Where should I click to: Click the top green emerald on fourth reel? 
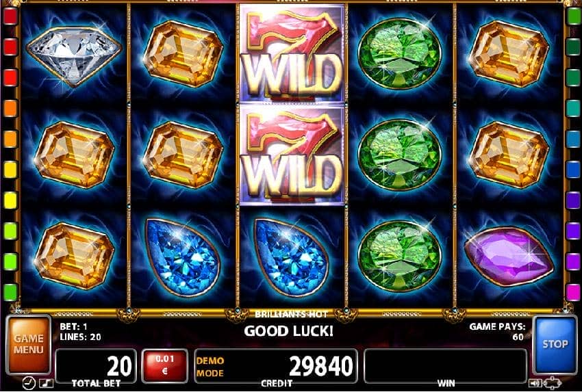pyautogui.click(x=400, y=54)
